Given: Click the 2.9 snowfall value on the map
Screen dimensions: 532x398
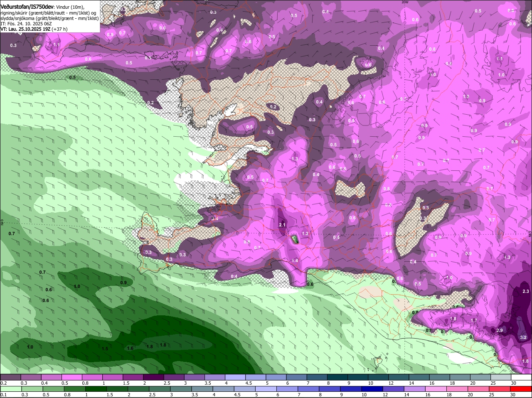Looking at the screenshot, I should point(500,330).
